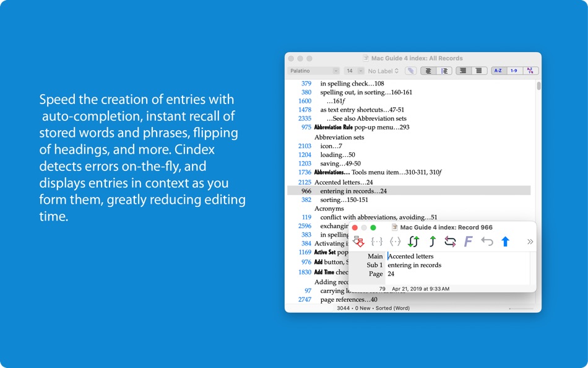588x368 pixels.
Task: Click the Main field with 'Accented letters'
Action: (457, 256)
